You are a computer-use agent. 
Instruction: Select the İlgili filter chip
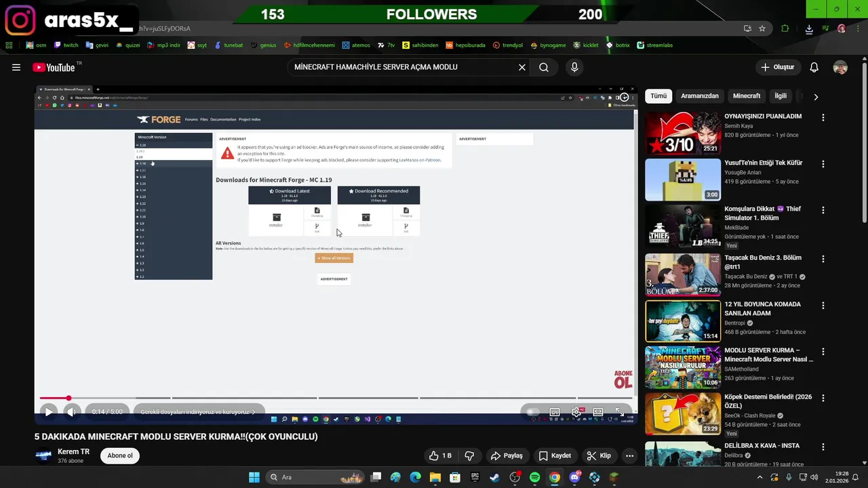point(781,96)
